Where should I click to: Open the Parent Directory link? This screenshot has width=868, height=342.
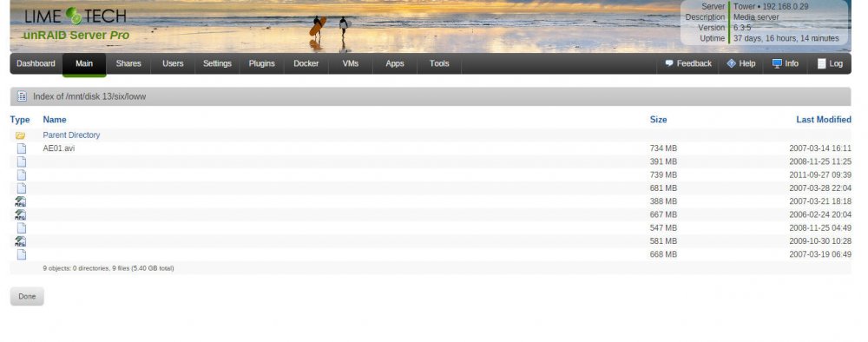tap(71, 135)
